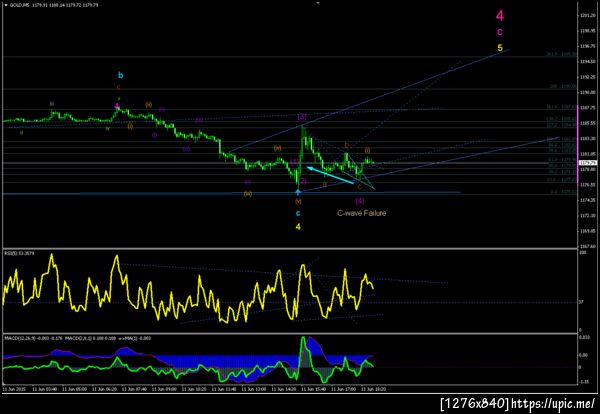Viewport: 600px width, 414px height.
Task: Select the pink arrow marker at b peak
Action: tap(117, 106)
